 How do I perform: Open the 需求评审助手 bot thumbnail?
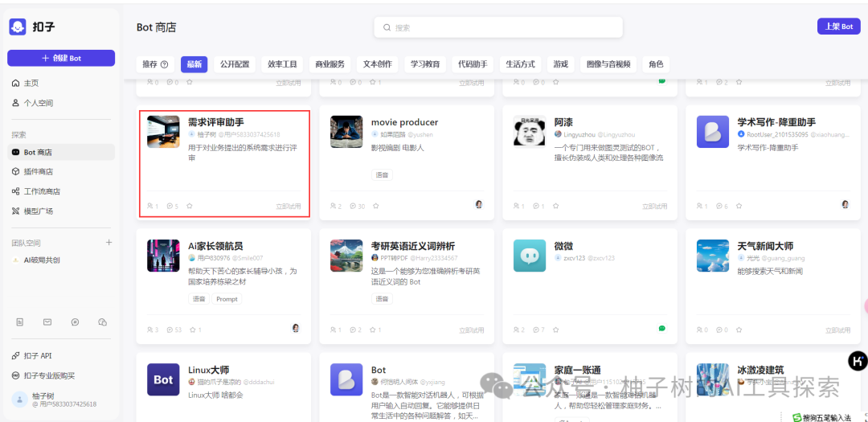pos(163,132)
